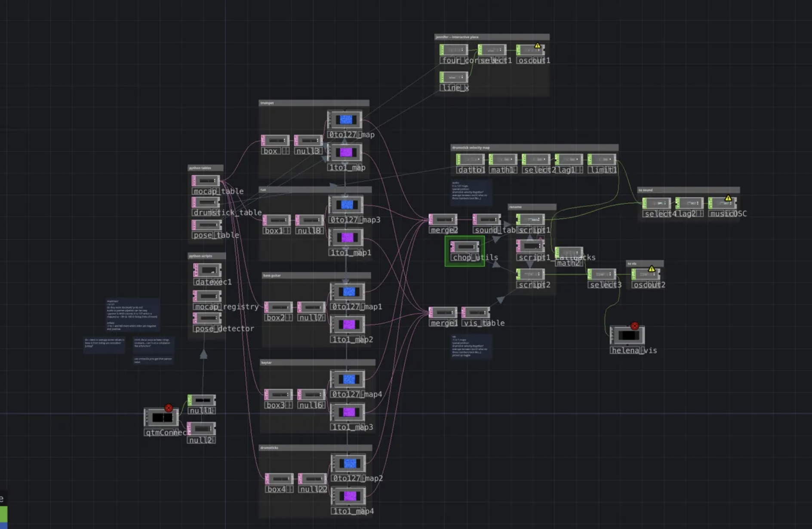
Task: Click the python scripts annotation title bar
Action: pos(206,256)
